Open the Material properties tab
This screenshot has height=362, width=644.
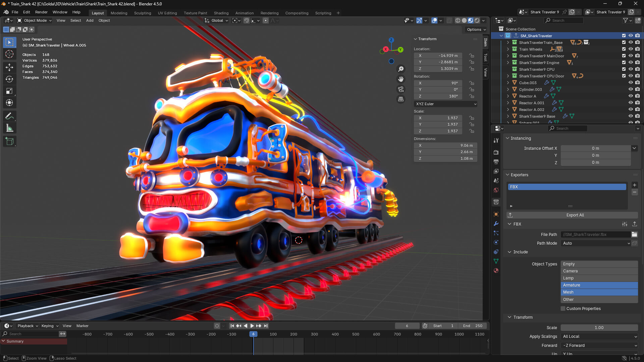click(496, 270)
